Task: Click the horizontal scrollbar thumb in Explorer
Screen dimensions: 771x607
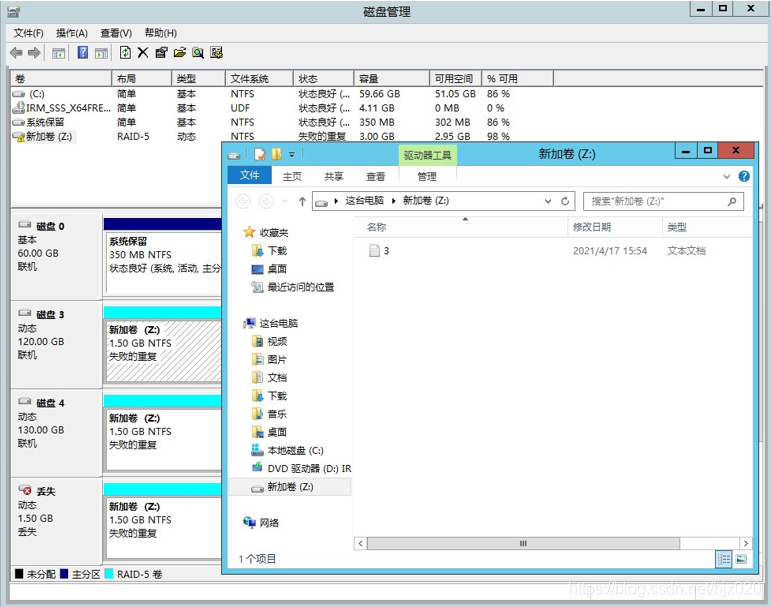Action: pyautogui.click(x=523, y=544)
